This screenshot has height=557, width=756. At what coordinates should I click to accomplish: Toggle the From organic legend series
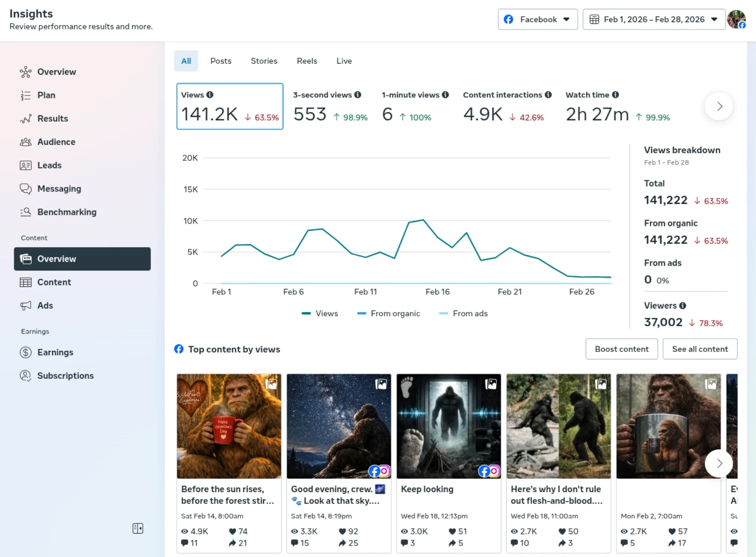[389, 313]
